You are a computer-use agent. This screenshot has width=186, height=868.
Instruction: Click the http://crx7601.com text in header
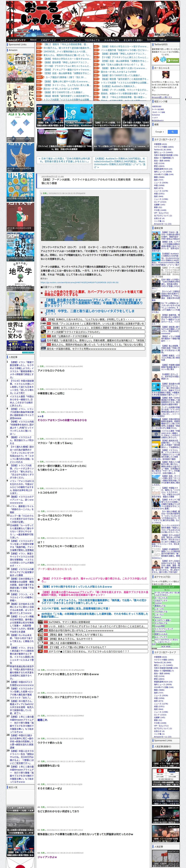click(x=167, y=34)
